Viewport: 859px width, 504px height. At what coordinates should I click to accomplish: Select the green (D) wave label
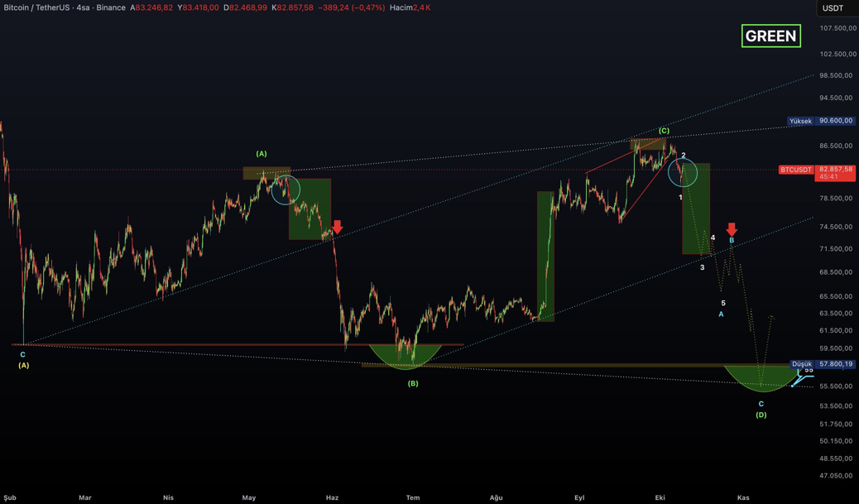tap(761, 415)
